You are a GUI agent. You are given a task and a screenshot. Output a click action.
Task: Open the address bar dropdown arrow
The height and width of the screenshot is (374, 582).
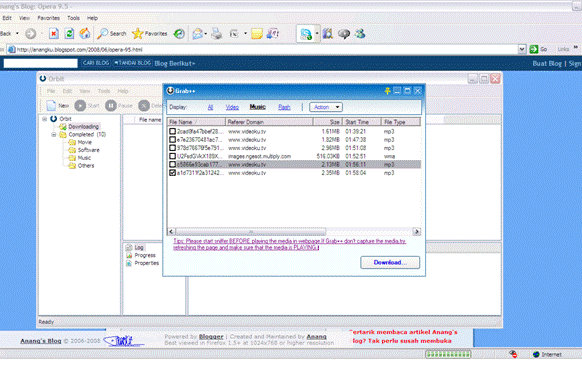coord(522,49)
